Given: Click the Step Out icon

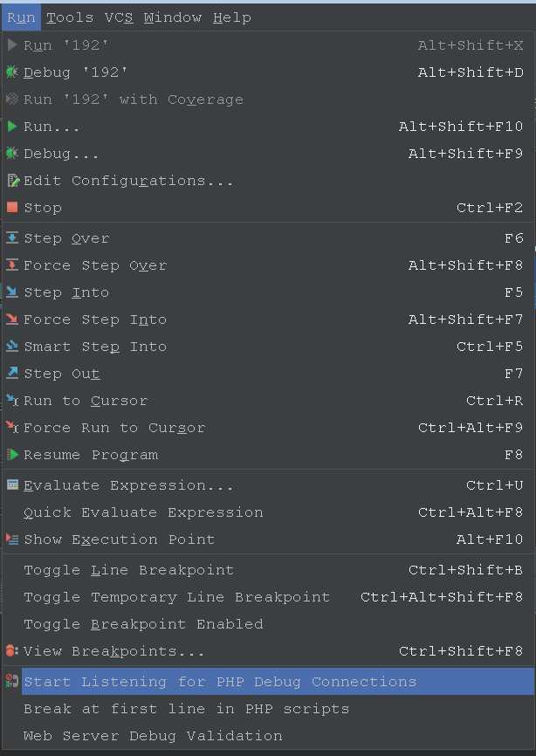Looking at the screenshot, I should [x=12, y=373].
